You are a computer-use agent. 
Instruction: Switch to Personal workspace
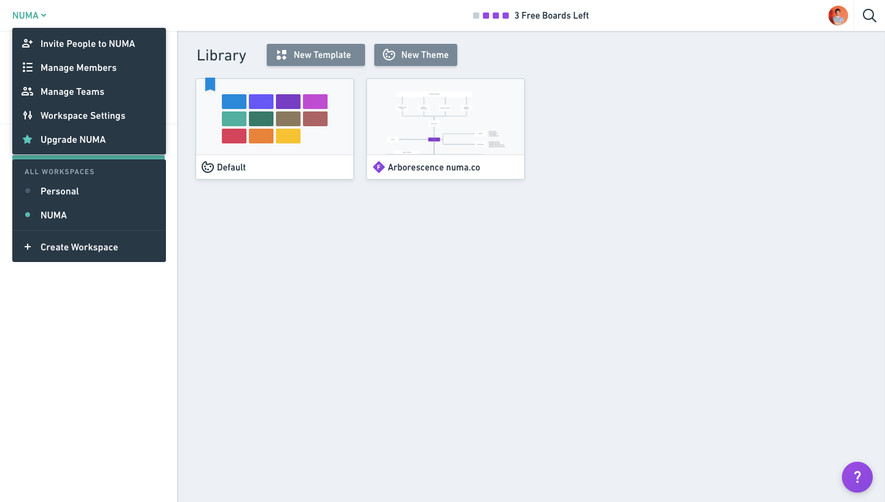click(x=89, y=191)
